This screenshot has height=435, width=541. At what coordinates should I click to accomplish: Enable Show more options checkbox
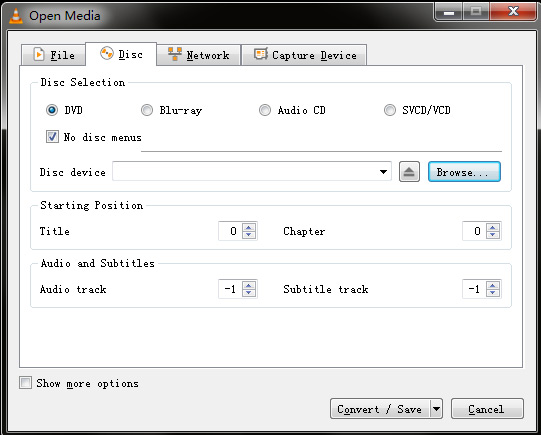pos(25,383)
